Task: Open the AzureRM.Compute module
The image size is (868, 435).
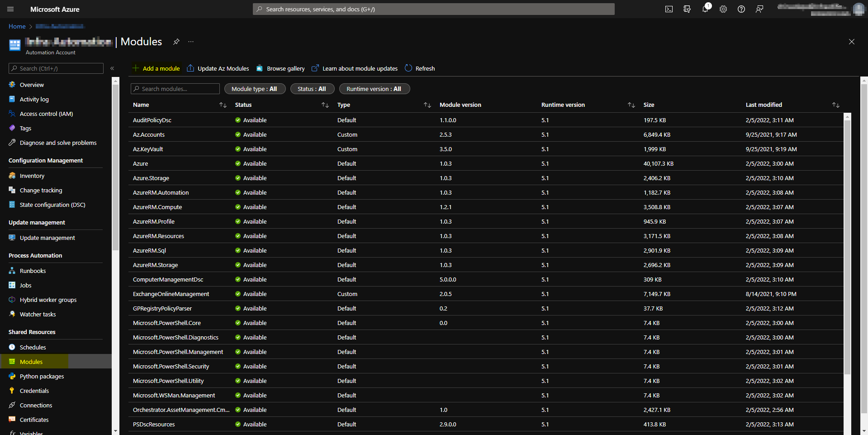Action: pos(157,207)
